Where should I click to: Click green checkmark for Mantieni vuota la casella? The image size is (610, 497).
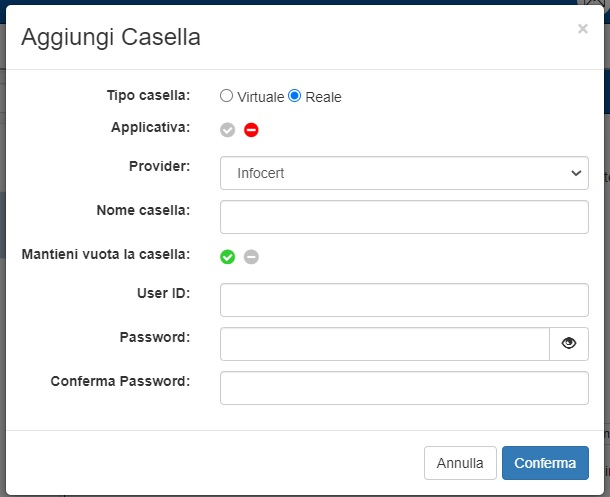click(228, 257)
